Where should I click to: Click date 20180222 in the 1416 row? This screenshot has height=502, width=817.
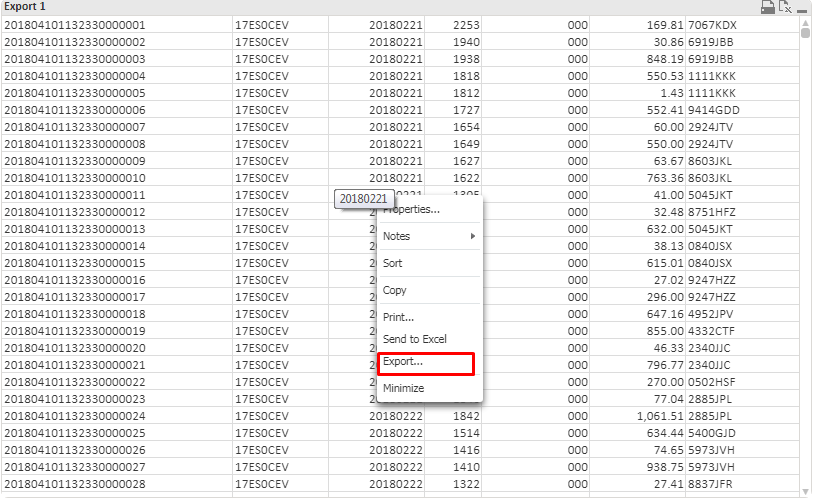click(395, 450)
